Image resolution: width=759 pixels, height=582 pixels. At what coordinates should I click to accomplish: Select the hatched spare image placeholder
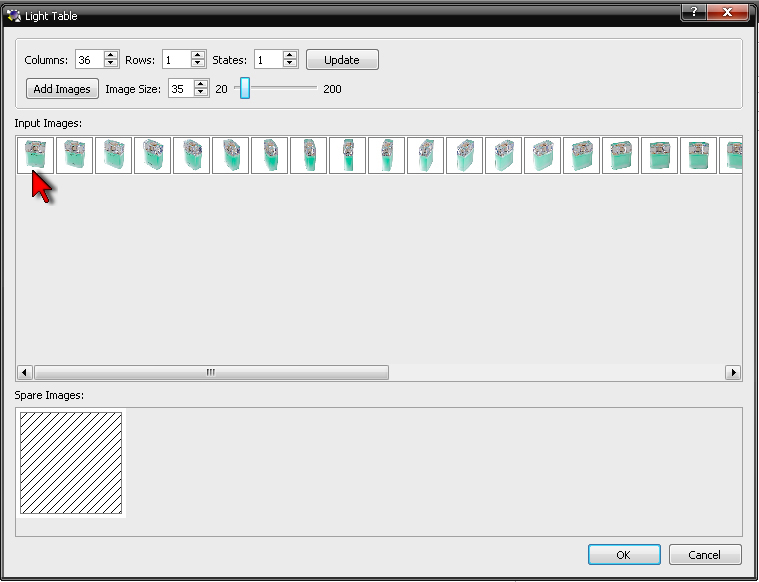(x=71, y=463)
